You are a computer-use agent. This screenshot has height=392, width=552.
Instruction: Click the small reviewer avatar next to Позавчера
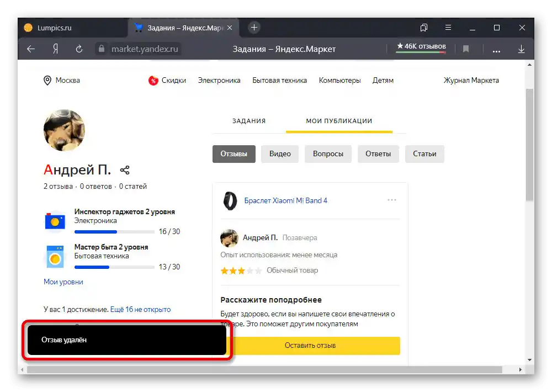(x=229, y=238)
